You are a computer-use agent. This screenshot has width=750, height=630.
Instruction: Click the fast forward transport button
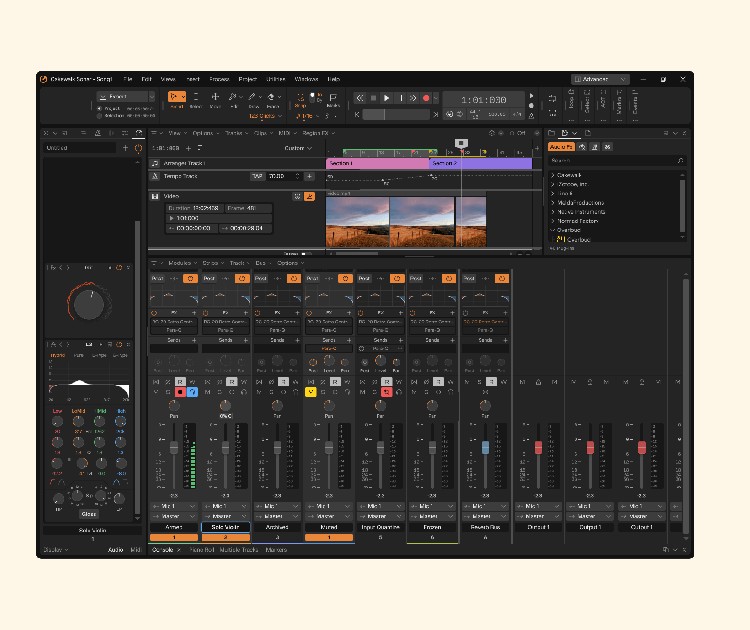tap(413, 98)
